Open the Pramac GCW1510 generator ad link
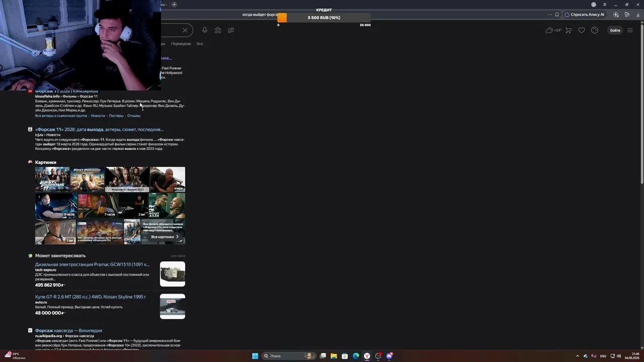The height and width of the screenshot is (362, 644). tap(93, 264)
